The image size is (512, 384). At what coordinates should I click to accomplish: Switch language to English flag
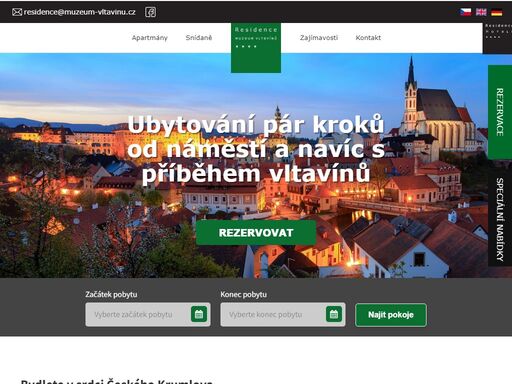tap(481, 12)
